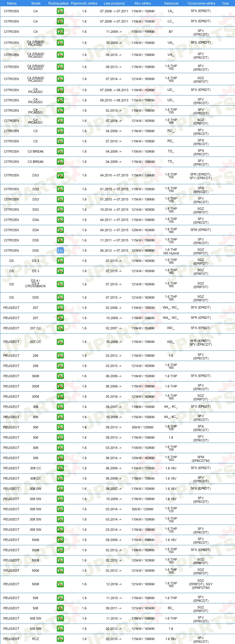
Task: Select fuel icon in Citroen C4 B7 row
Action: tap(60, 32)
